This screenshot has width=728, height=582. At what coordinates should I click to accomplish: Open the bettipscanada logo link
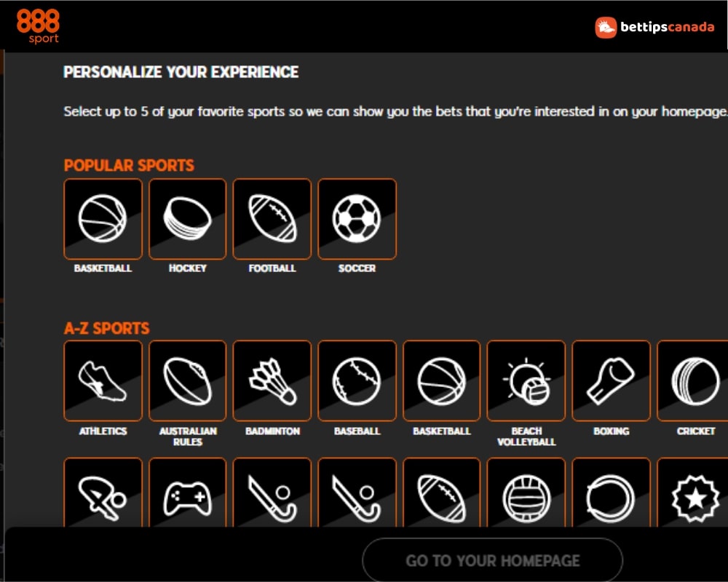coord(654,28)
